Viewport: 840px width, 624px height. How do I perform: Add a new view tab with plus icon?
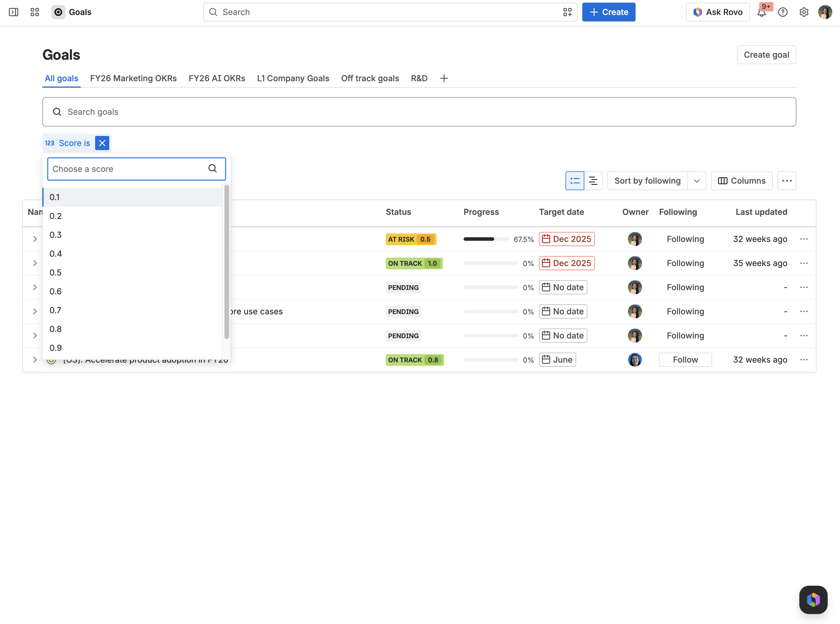pyautogui.click(x=444, y=78)
